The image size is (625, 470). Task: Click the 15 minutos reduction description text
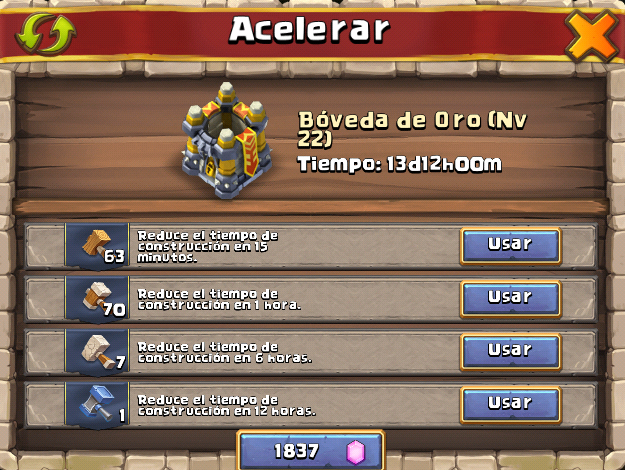coord(208,246)
